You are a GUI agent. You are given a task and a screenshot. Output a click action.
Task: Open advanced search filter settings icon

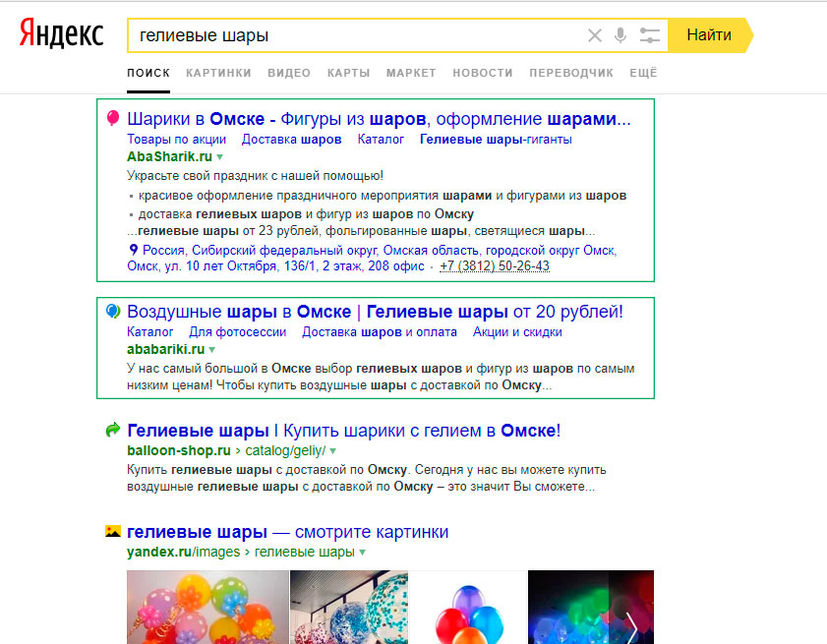tap(649, 35)
